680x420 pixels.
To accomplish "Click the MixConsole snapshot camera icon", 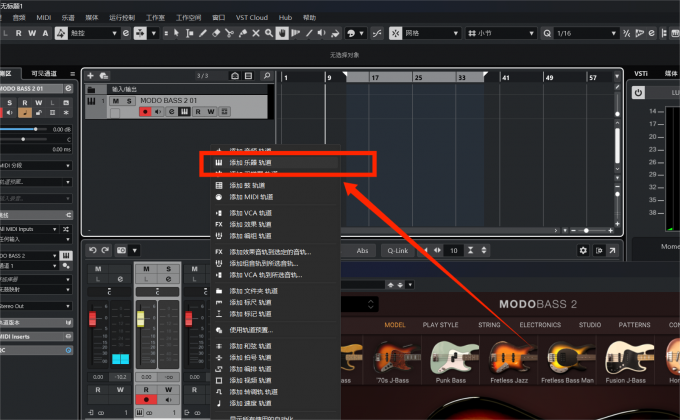I will [x=121, y=250].
